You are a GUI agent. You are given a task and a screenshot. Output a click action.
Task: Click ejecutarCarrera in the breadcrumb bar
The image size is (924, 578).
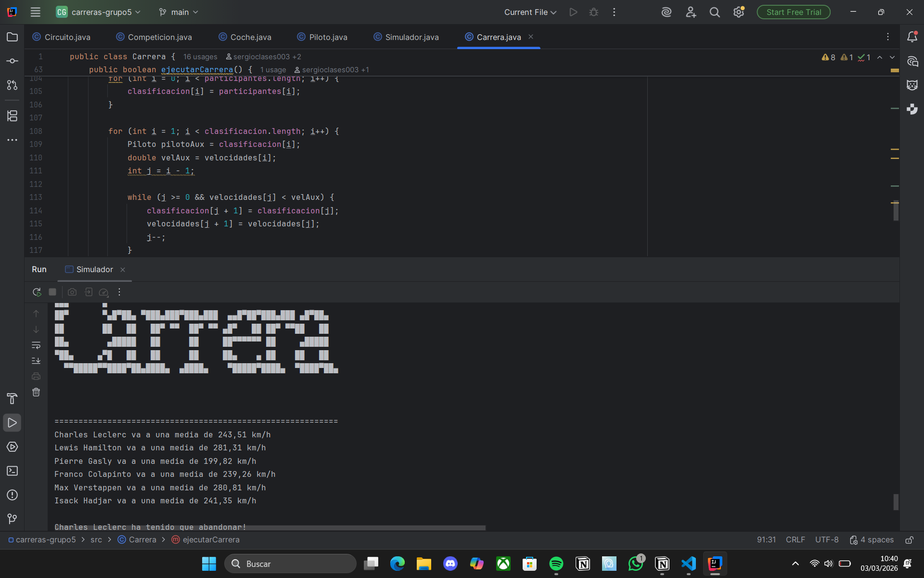coord(211,540)
